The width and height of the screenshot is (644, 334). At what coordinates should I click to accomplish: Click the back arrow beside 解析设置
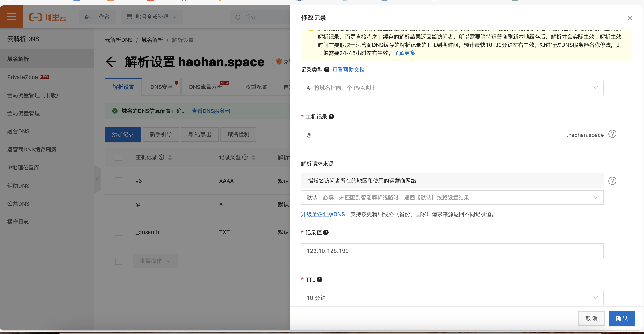[111, 62]
